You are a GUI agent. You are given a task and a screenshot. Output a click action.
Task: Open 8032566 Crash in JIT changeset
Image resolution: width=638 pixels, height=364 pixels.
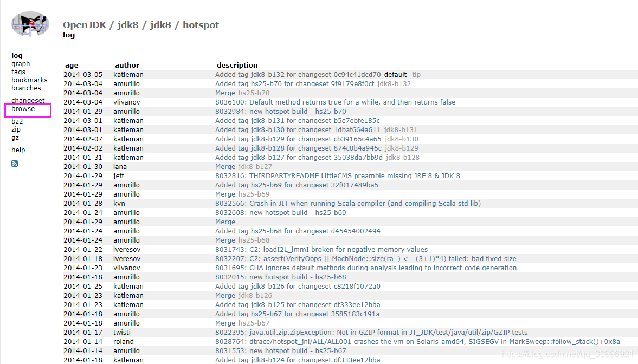tap(348, 203)
